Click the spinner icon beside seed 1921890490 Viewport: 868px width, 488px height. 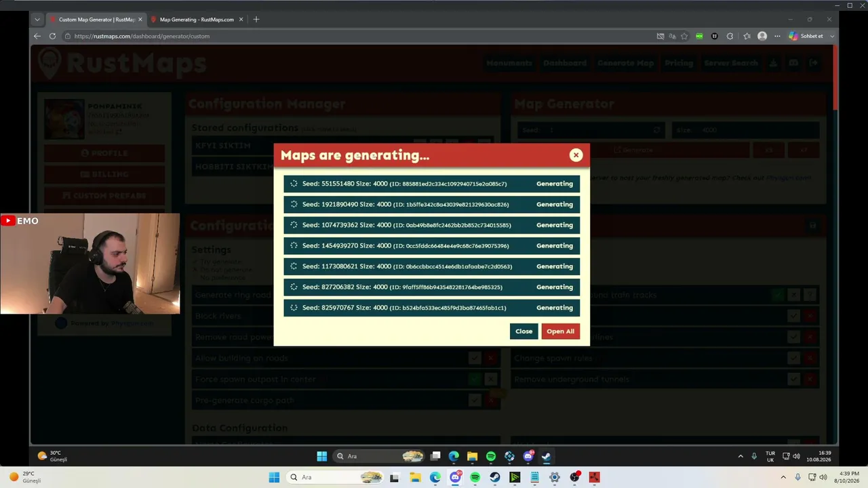click(x=294, y=204)
